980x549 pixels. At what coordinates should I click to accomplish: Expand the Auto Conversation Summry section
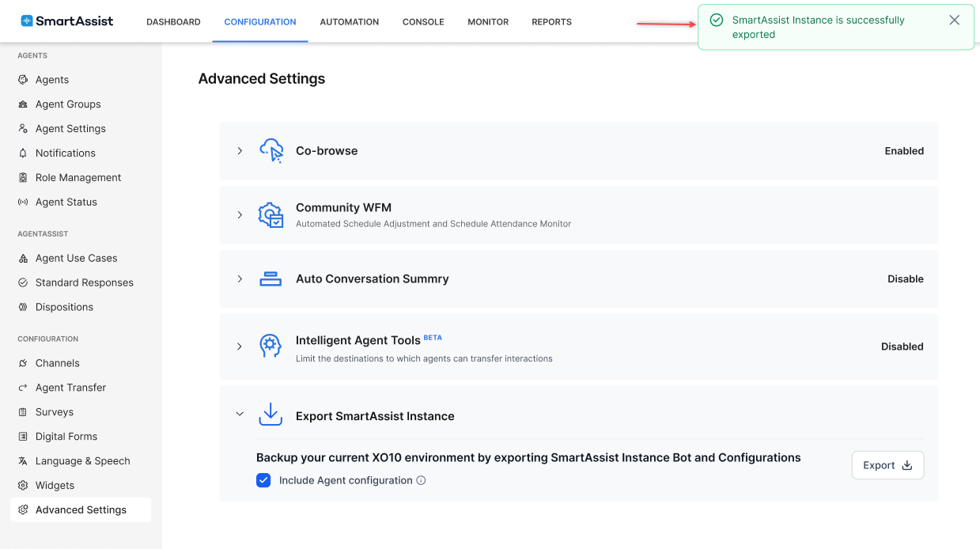click(x=240, y=279)
